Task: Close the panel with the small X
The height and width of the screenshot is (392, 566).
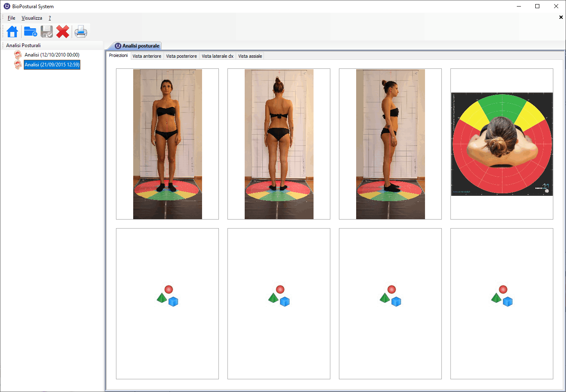Action: tap(561, 17)
